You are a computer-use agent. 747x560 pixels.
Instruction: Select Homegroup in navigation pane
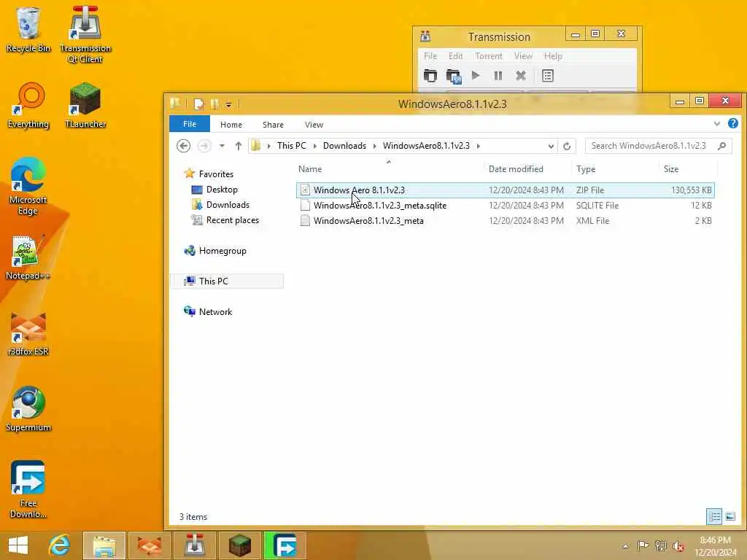click(222, 251)
